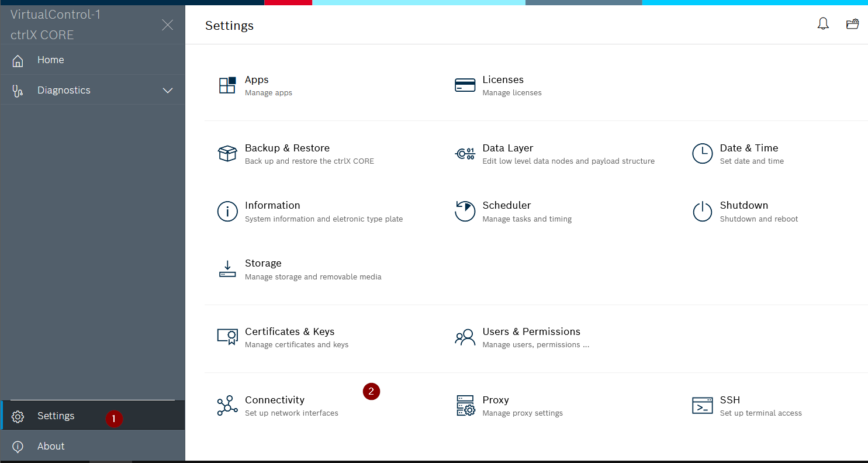The height and width of the screenshot is (463, 868).
Task: Open the Date & Time clock icon
Action: (x=703, y=154)
